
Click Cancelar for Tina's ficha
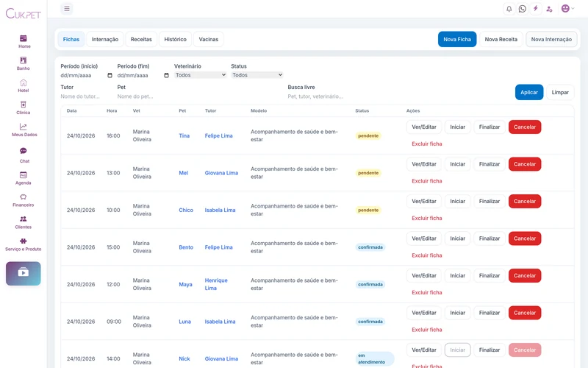click(x=525, y=127)
